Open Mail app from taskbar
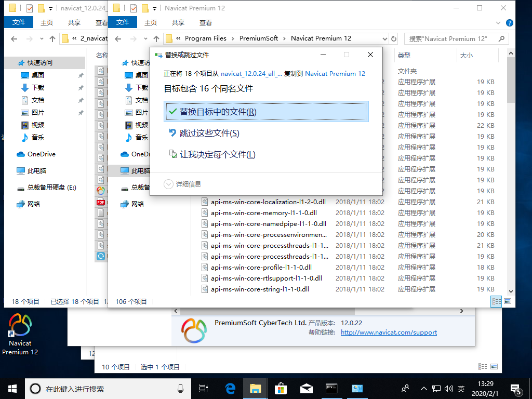 coord(307,389)
